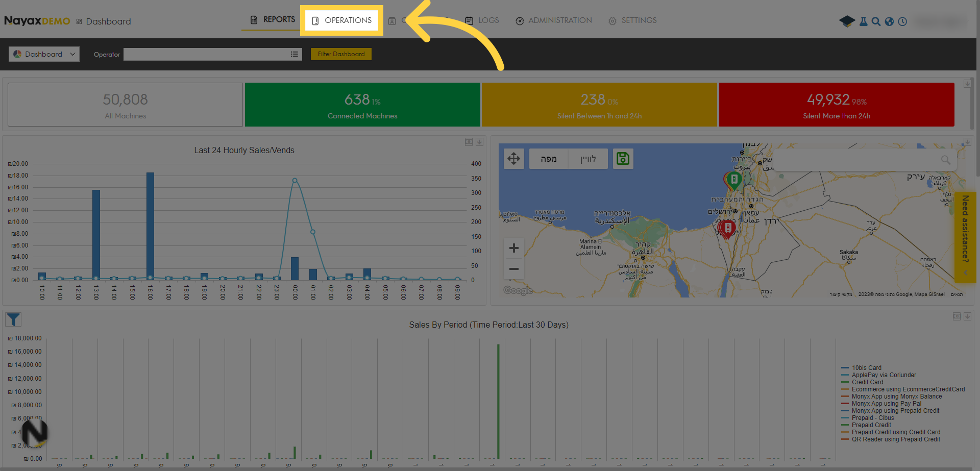Open the OPERATIONS menu tab
The image size is (980, 471).
tap(342, 20)
